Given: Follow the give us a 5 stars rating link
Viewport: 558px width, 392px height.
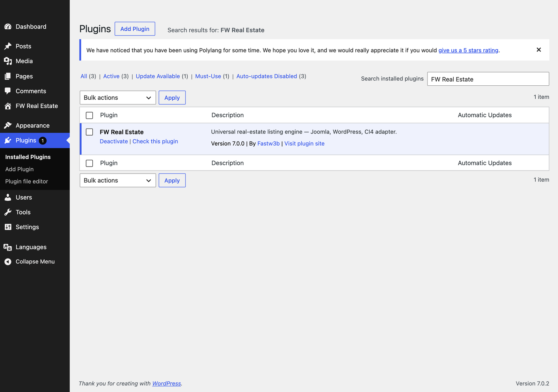Looking at the screenshot, I should point(468,50).
